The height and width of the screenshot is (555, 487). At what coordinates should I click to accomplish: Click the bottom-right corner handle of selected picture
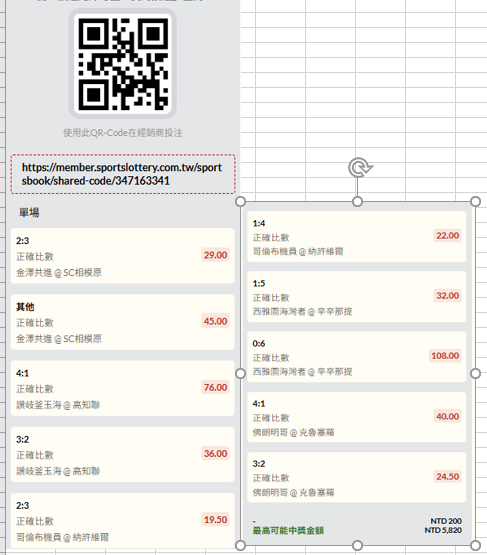[475, 545]
